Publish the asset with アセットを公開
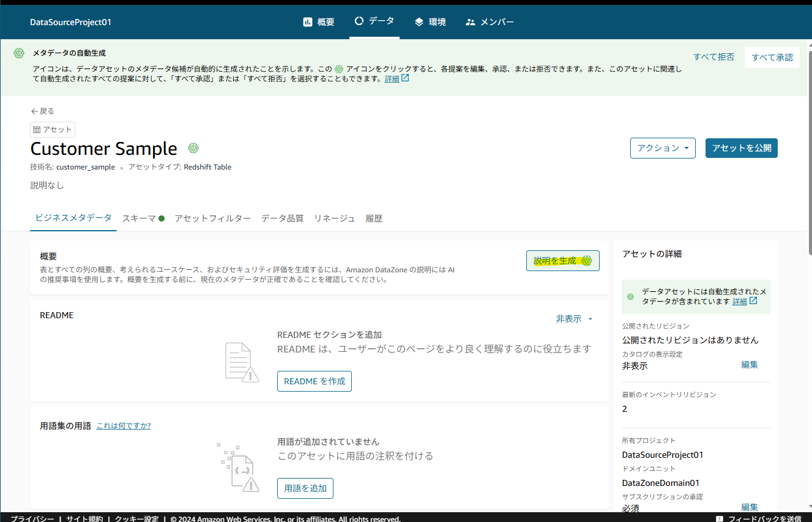Image resolution: width=812 pixels, height=522 pixels. click(x=741, y=147)
